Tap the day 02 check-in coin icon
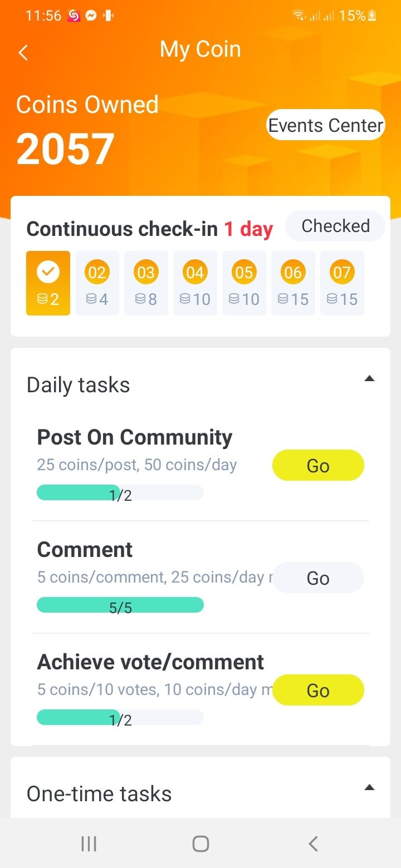 point(97,273)
